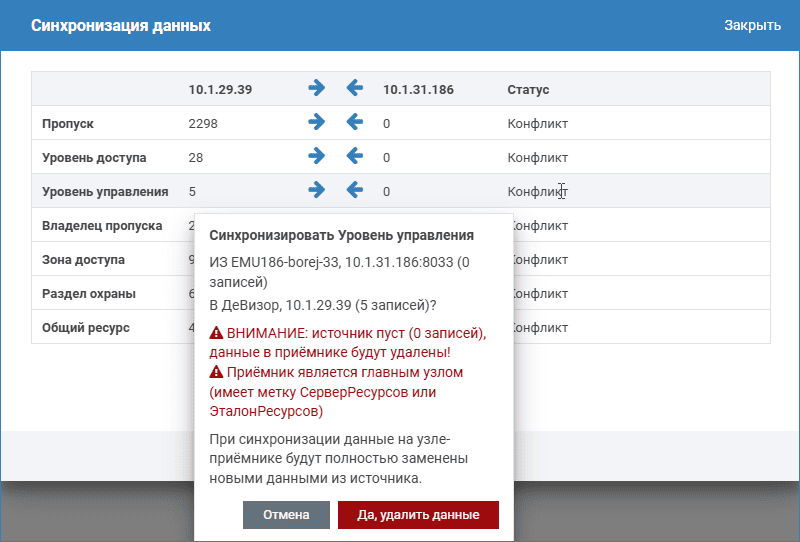Click right arrow in Уровень управления row

(316, 190)
